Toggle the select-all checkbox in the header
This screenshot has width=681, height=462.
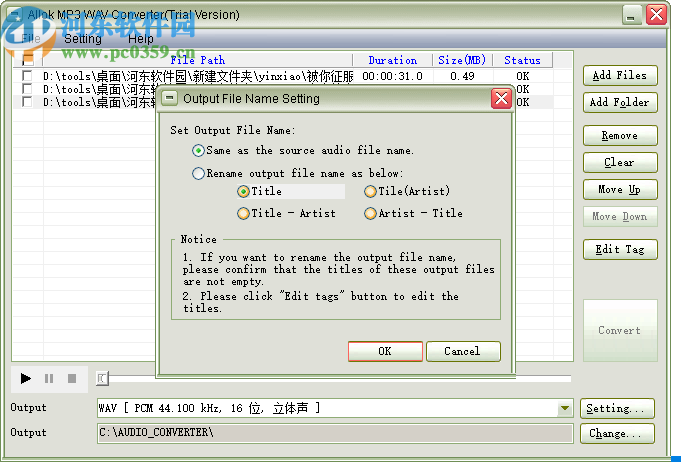tap(27, 60)
